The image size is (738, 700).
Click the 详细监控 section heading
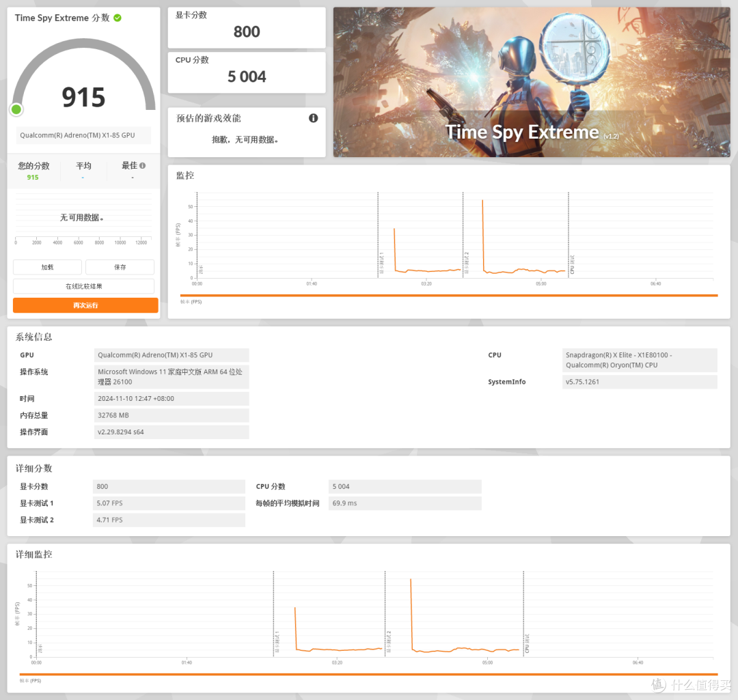click(34, 555)
